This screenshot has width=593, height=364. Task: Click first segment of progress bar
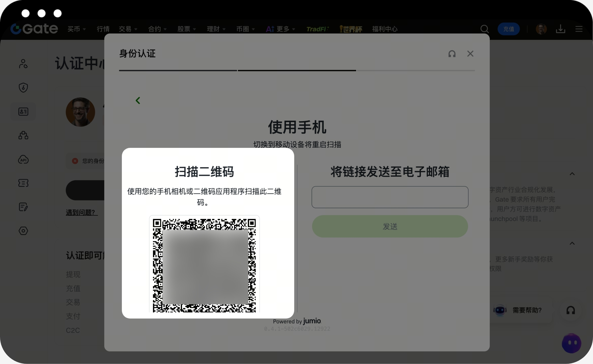[178, 71]
